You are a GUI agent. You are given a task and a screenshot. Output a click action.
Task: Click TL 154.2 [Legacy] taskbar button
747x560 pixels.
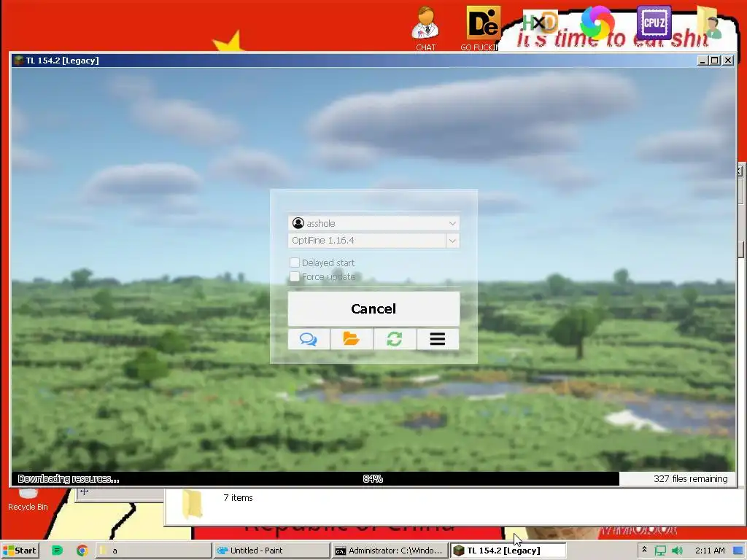(508, 551)
